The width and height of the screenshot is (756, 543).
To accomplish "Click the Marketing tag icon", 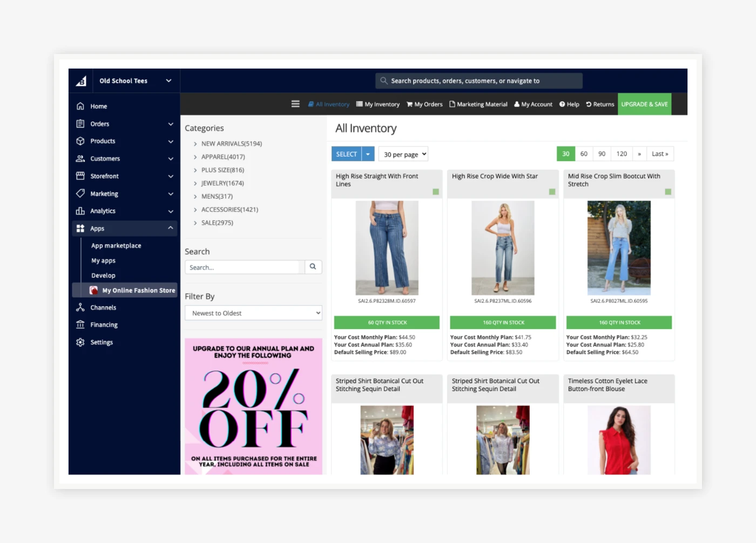I will 80,193.
